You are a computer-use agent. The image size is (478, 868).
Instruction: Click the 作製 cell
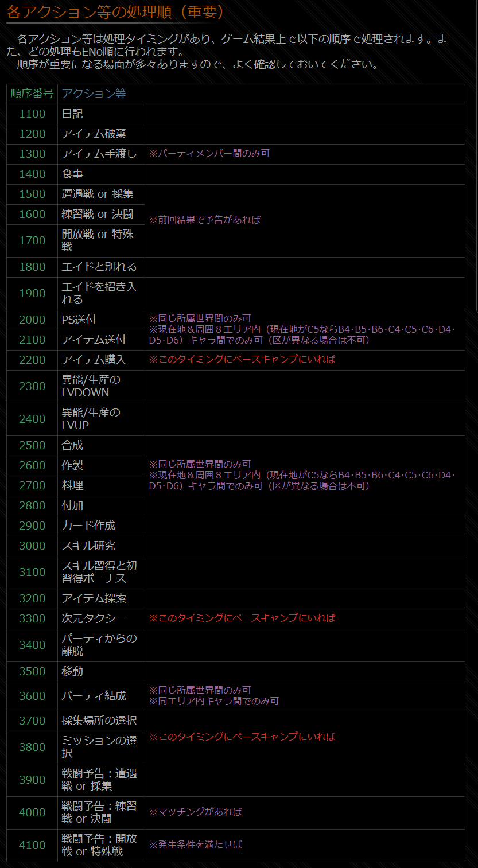point(101,466)
